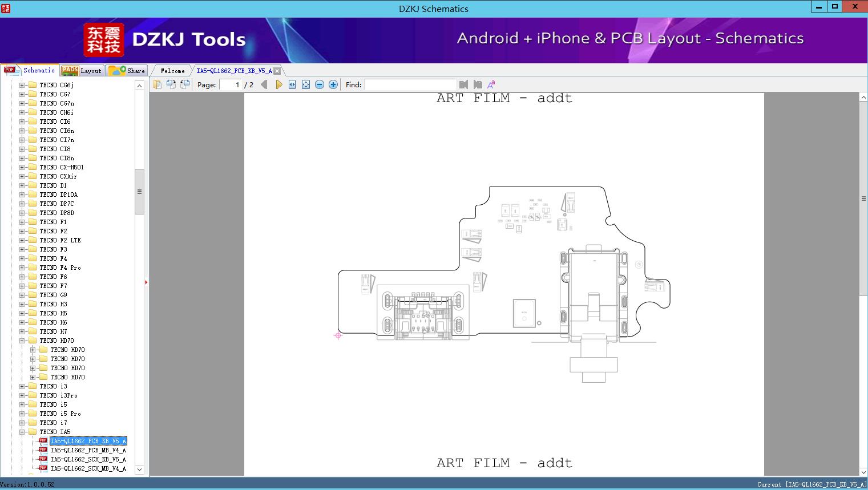Expand the TECNO CX-H501 folder
This screenshot has height=490, width=868.
(x=22, y=167)
